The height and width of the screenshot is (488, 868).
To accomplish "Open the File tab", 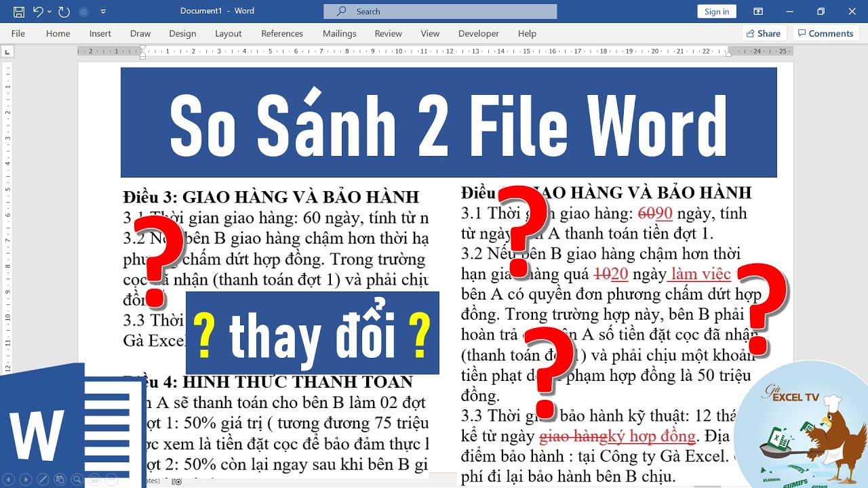I will (x=18, y=33).
